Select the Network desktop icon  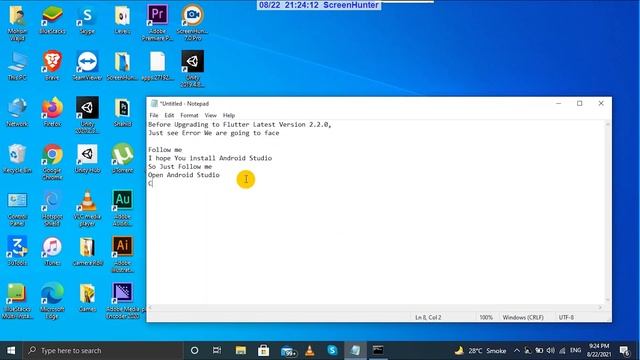17,112
